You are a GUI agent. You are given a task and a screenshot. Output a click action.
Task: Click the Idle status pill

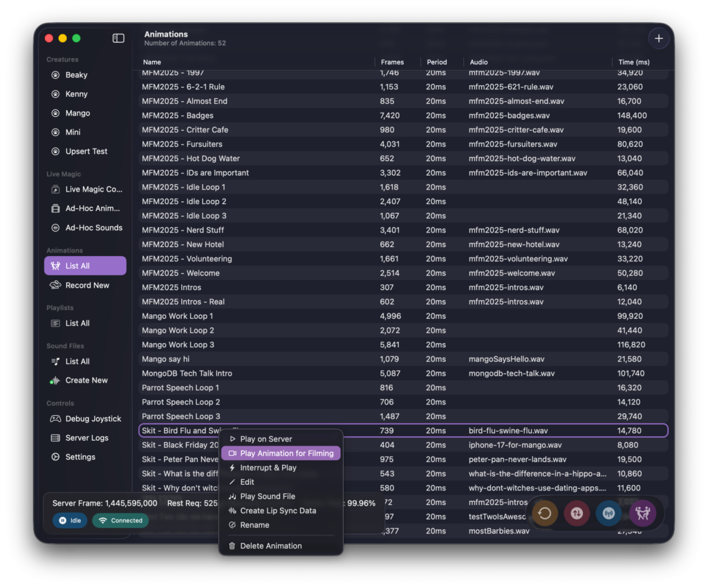[x=70, y=520]
